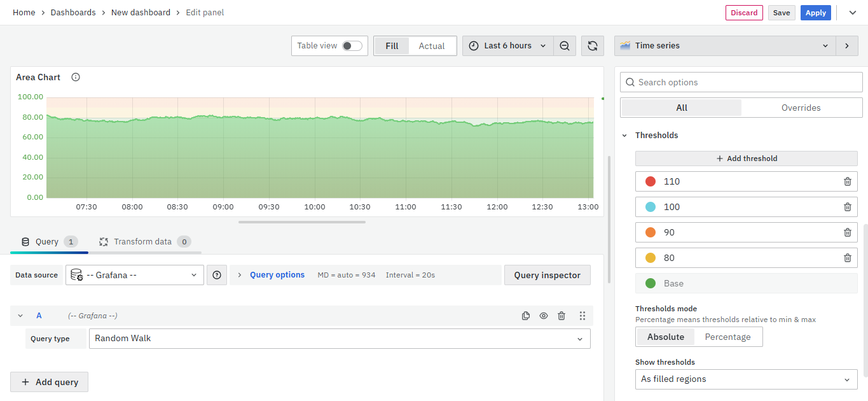The height and width of the screenshot is (401, 868).
Task: Delete the 110 threshold
Action: coord(847,181)
